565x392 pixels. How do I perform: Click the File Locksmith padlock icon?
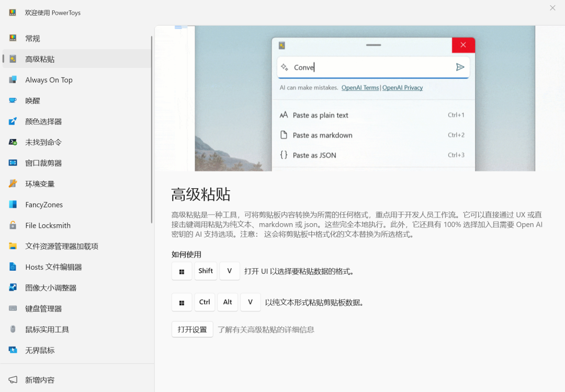point(13,225)
